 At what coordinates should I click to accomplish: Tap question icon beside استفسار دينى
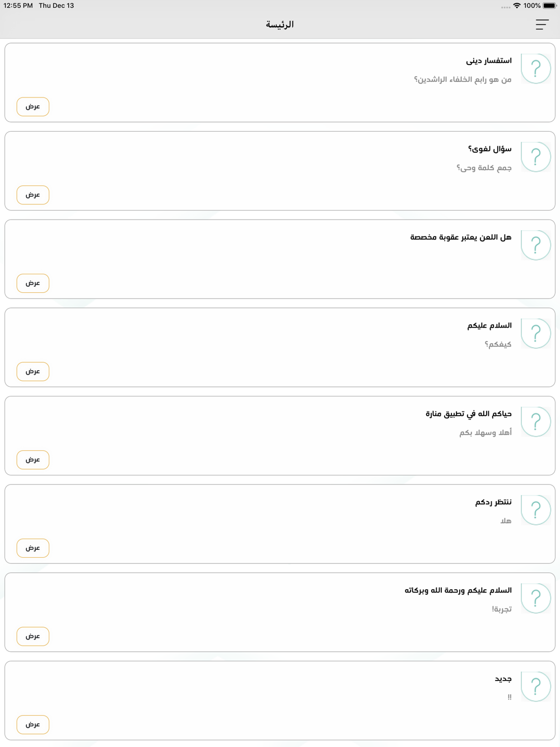coord(535,69)
